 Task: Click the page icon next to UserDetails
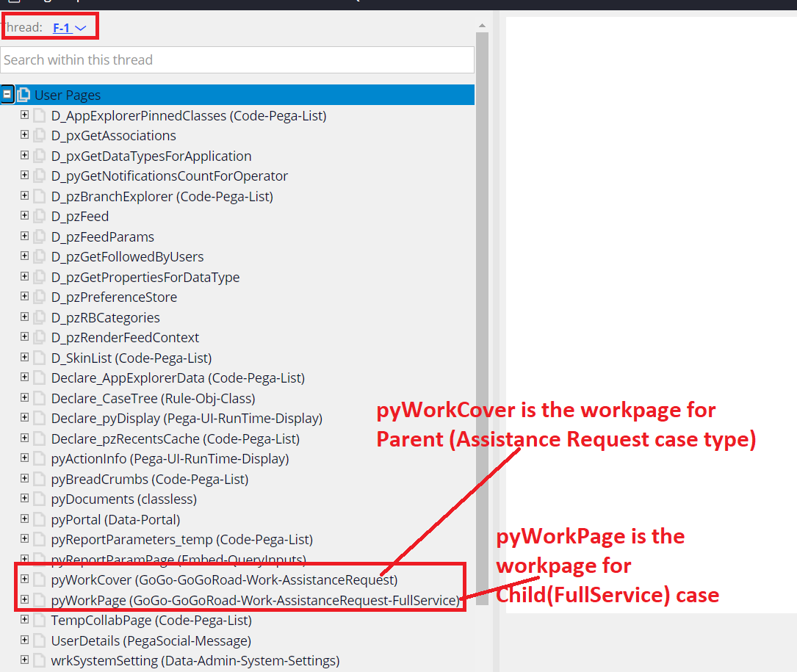point(39,640)
